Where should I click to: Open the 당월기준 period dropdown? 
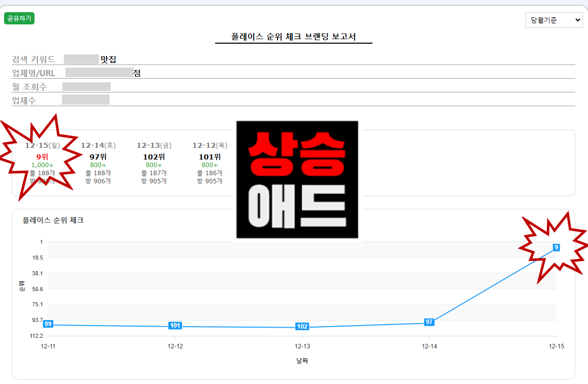[x=554, y=20]
